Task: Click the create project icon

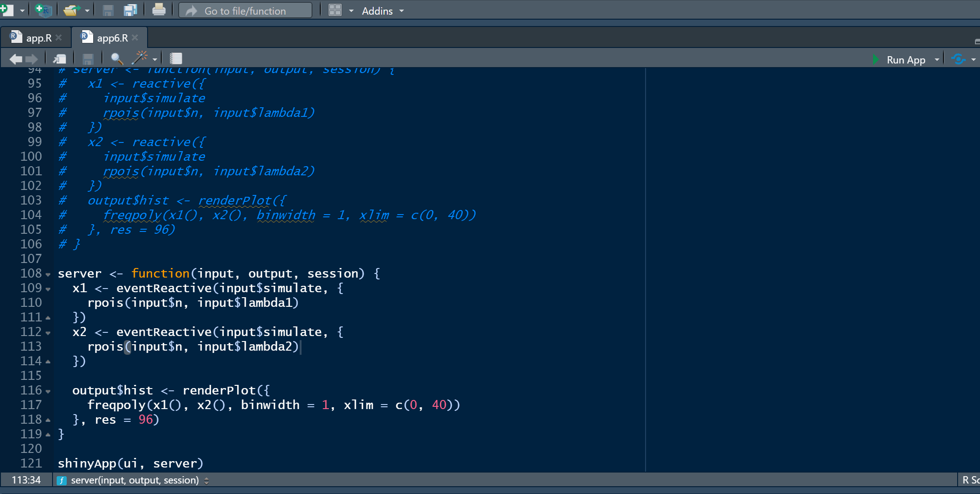Action: pos(43,10)
